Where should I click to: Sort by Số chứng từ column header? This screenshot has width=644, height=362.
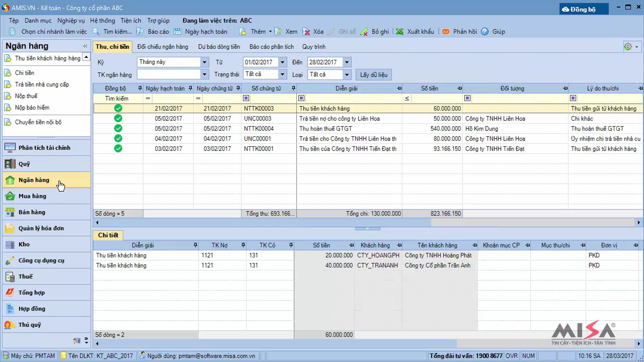click(266, 88)
